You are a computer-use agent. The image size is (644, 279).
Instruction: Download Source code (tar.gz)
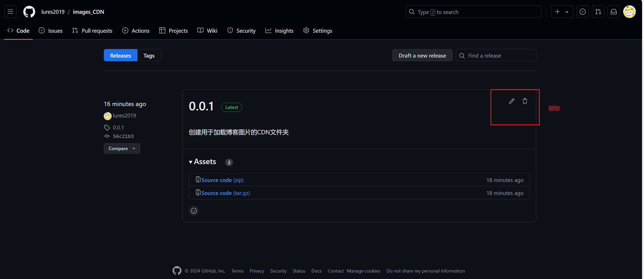(x=226, y=193)
